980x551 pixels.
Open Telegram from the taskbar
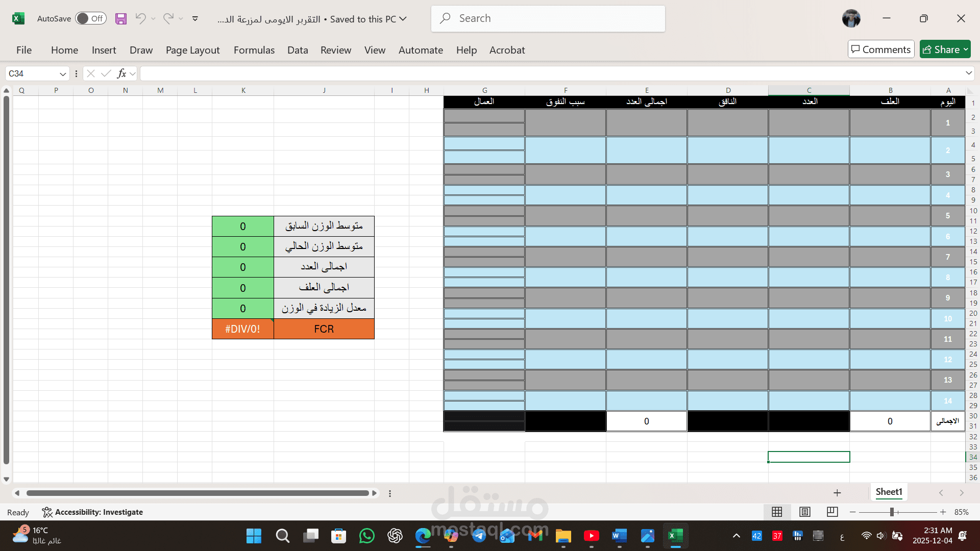click(479, 536)
